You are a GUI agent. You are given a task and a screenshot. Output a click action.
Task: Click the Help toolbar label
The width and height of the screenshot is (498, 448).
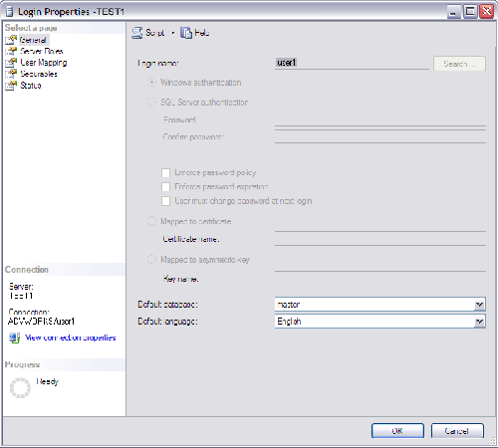tap(202, 33)
